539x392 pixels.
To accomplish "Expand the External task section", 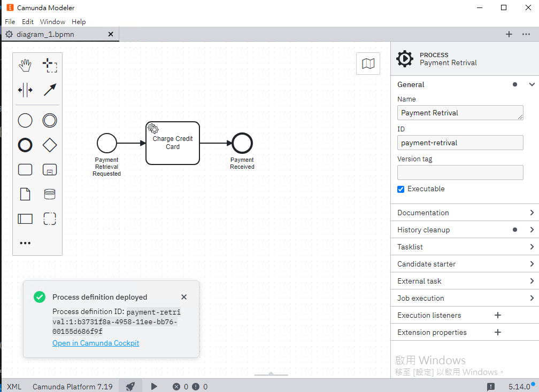I will tap(465, 281).
